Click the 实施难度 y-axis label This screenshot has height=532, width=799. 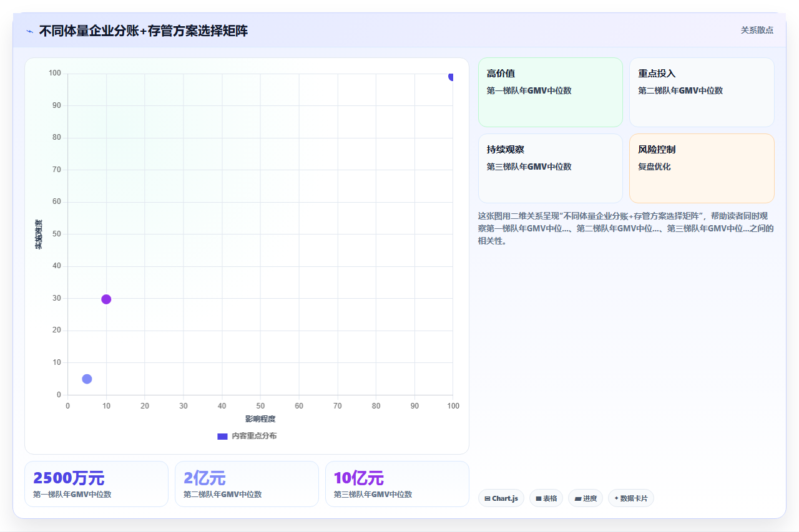pyautogui.click(x=39, y=235)
